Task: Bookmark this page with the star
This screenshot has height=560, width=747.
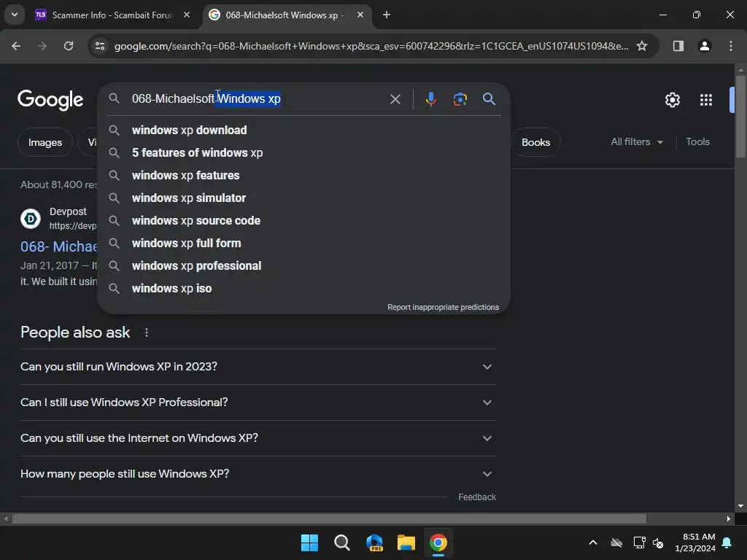Action: [642, 46]
